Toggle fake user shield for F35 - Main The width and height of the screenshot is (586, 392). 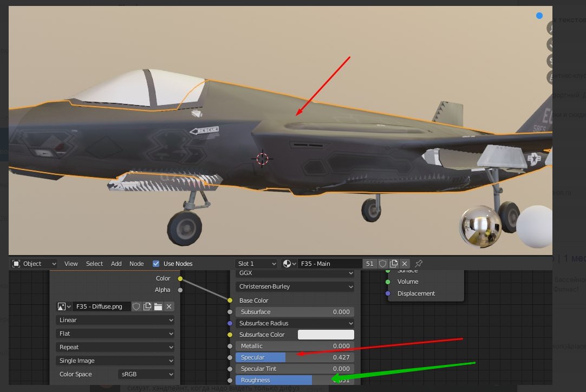[382, 264]
